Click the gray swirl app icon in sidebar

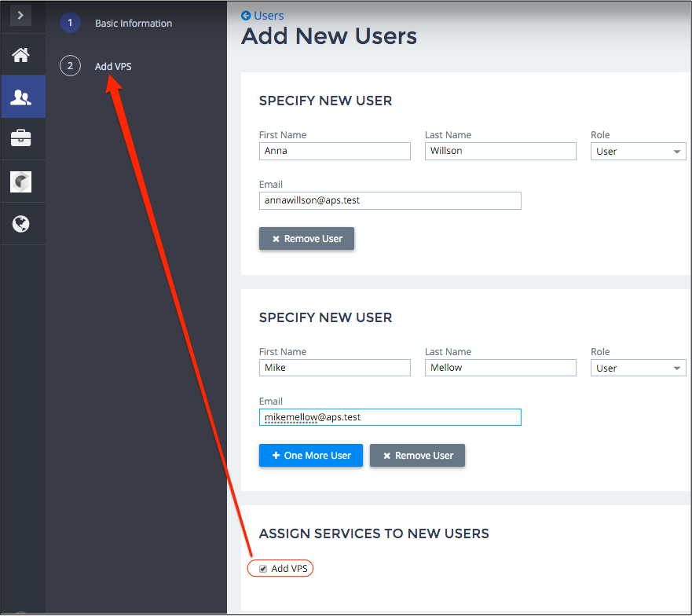[x=21, y=182]
